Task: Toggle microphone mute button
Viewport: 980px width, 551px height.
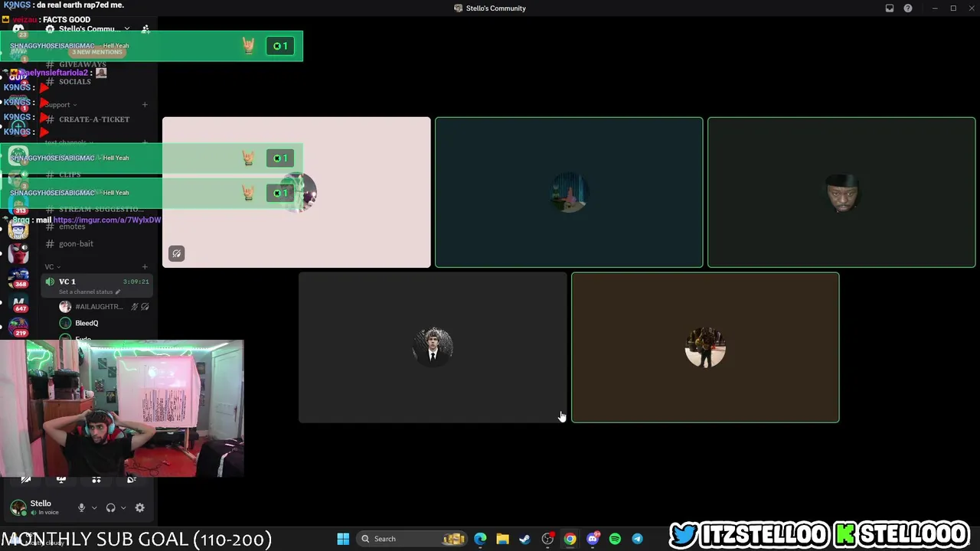Action: click(x=81, y=507)
